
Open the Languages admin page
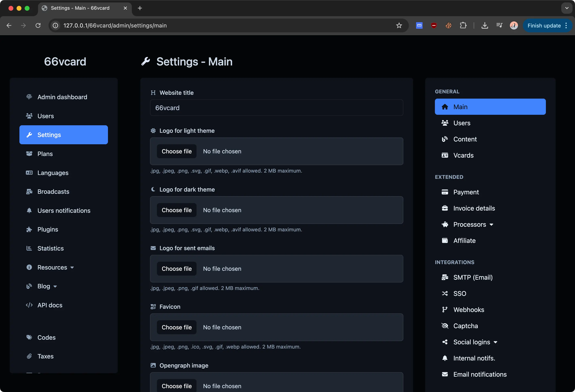53,173
